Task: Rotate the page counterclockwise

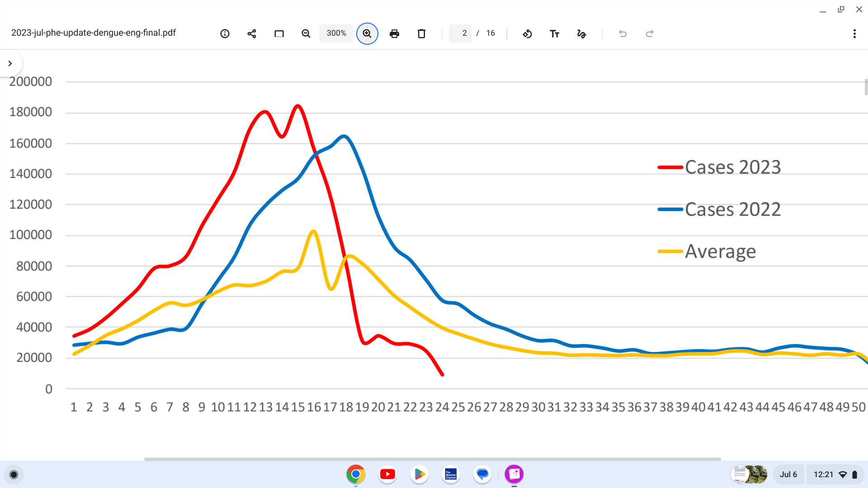Action: (527, 33)
